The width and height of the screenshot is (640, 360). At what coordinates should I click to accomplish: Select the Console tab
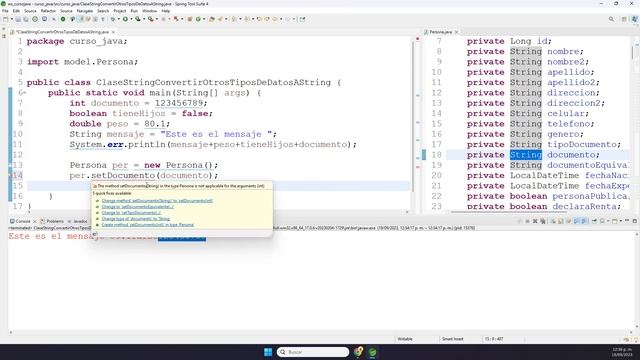(x=23, y=221)
